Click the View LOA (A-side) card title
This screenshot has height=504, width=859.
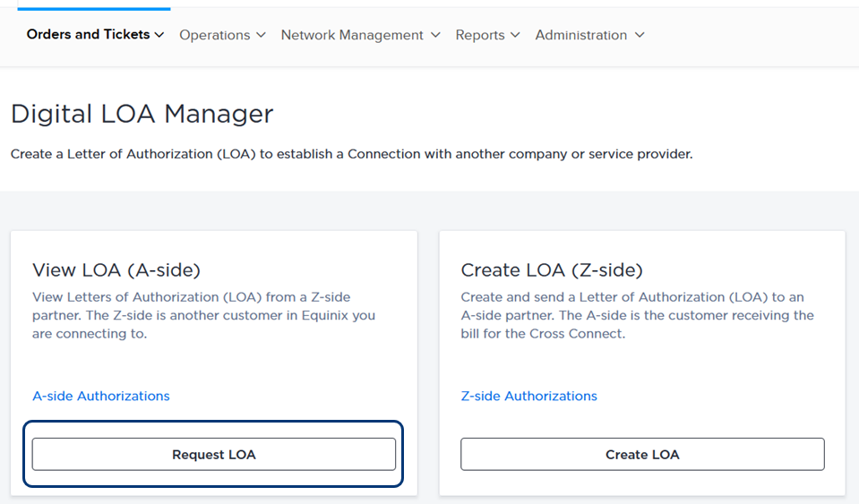click(x=116, y=269)
